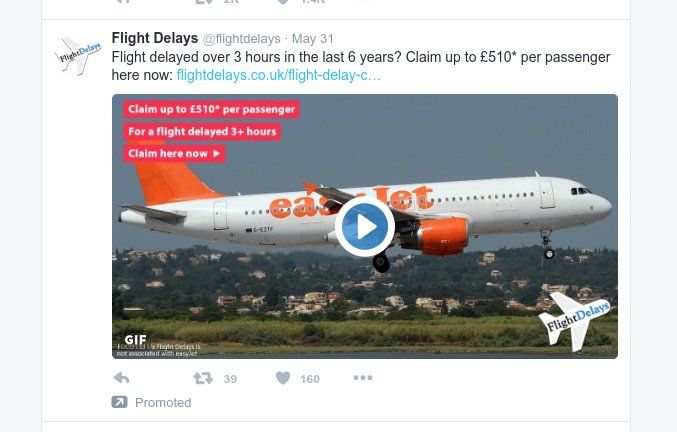Image resolution: width=677 pixels, height=432 pixels.
Task: Click the Promoted label
Action: [163, 402]
